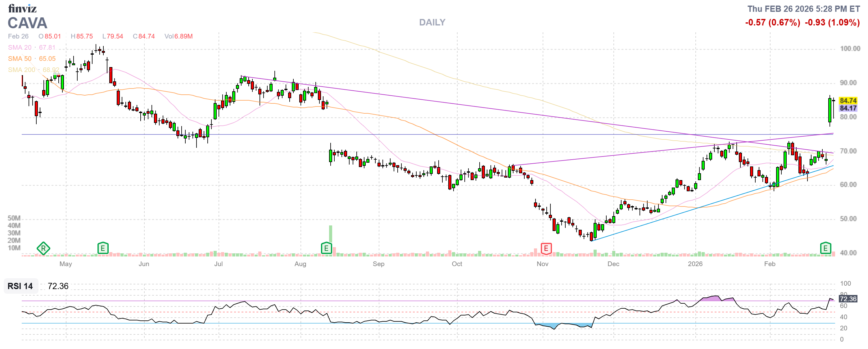868x349 pixels.
Task: Click the Thu FEB 26 2026 timestamp
Action: tap(803, 9)
